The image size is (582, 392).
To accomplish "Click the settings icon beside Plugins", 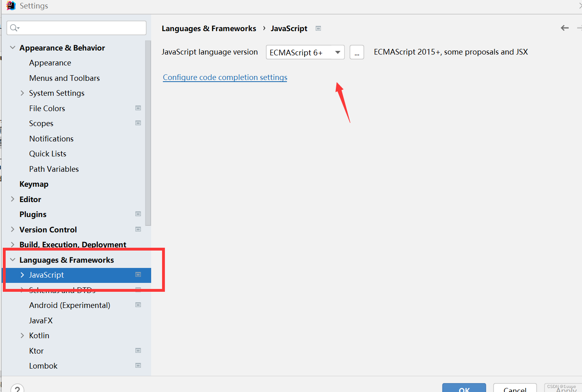I will click(138, 214).
